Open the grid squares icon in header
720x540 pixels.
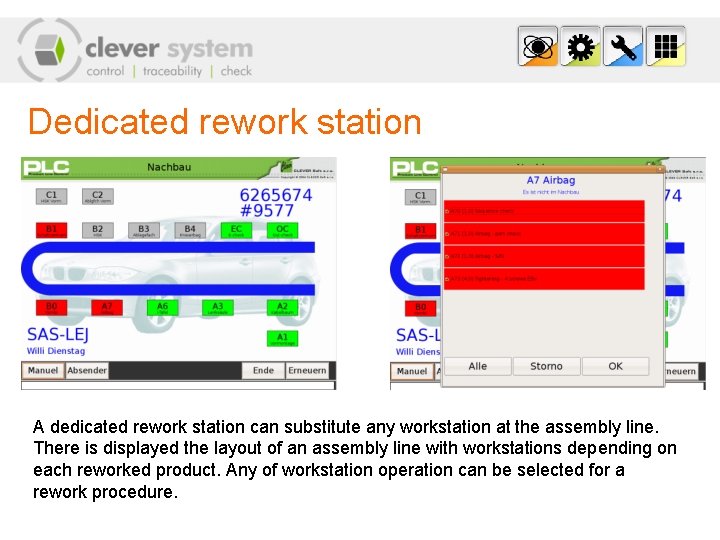(666, 46)
